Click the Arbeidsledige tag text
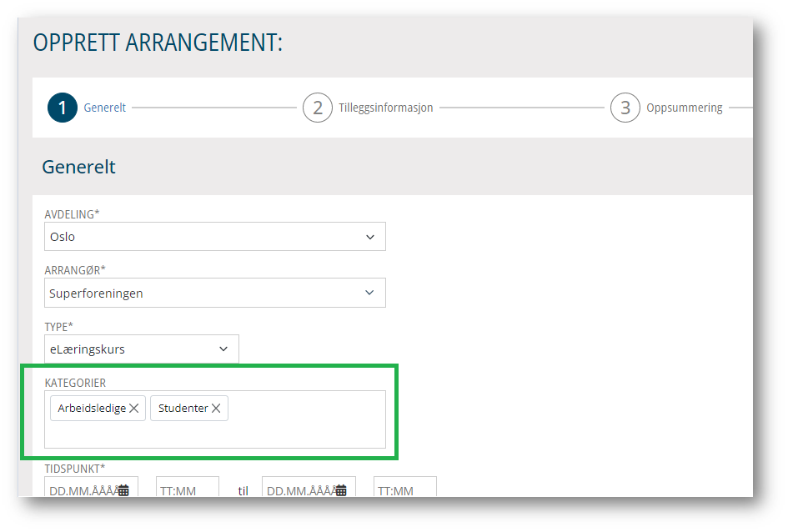Screen dimensions: 788x532 pos(92,408)
